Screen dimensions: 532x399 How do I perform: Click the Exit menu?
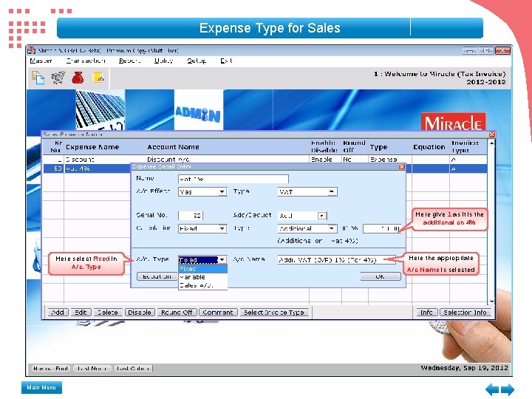(x=226, y=61)
